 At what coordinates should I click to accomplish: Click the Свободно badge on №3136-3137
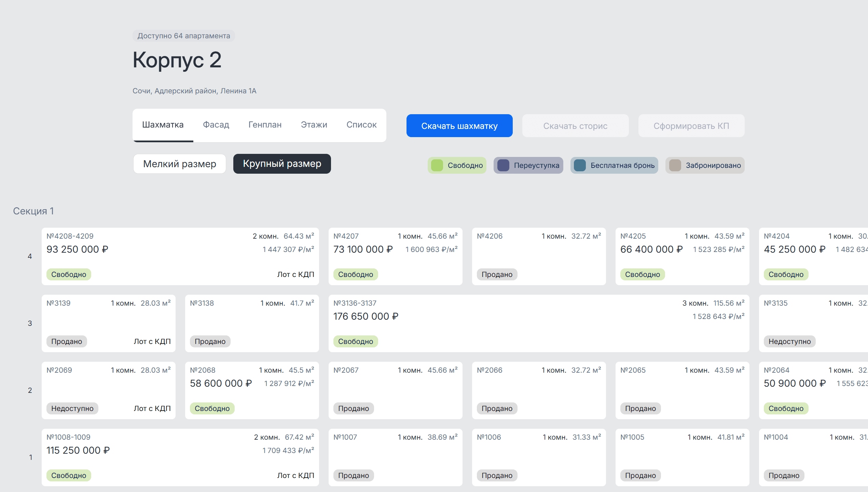[x=356, y=342]
